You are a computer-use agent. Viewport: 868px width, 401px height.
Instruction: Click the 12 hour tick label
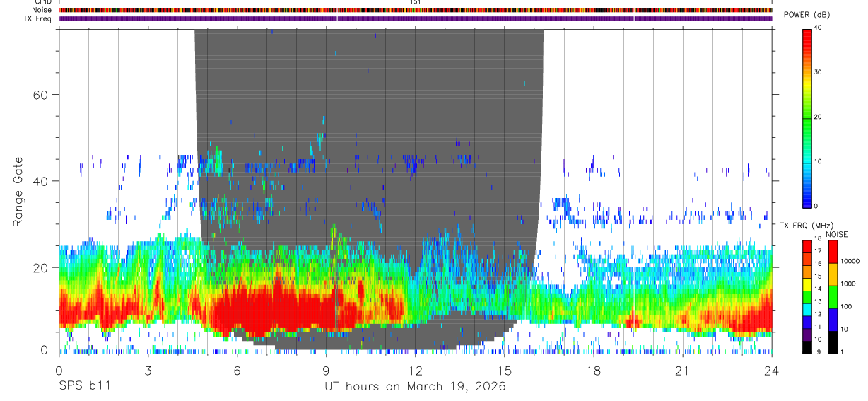coord(416,371)
